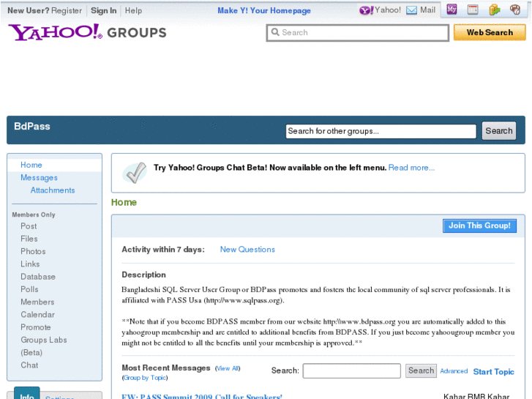Click Sign In at the top
This screenshot has height=399, width=532.
103,10
